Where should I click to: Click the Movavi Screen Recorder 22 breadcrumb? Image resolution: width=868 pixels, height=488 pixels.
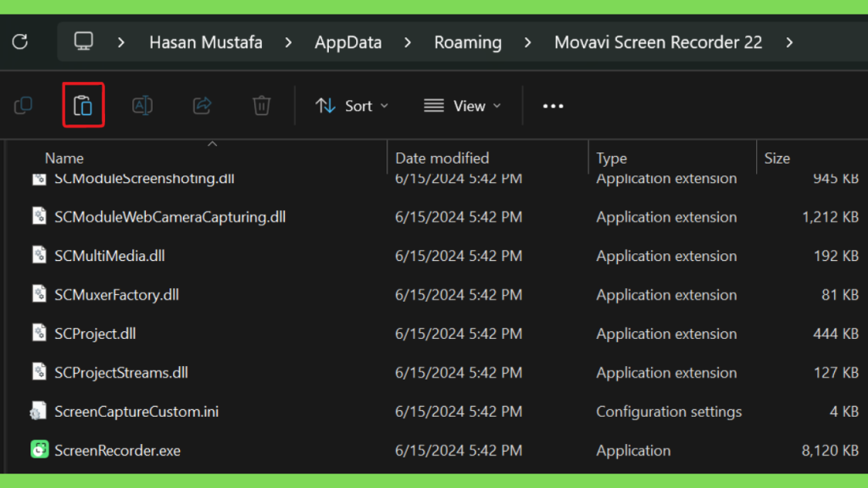(x=658, y=42)
